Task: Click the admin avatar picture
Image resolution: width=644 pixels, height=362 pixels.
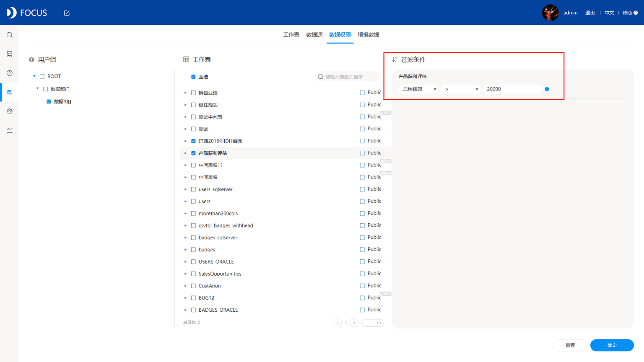Action: coord(550,13)
